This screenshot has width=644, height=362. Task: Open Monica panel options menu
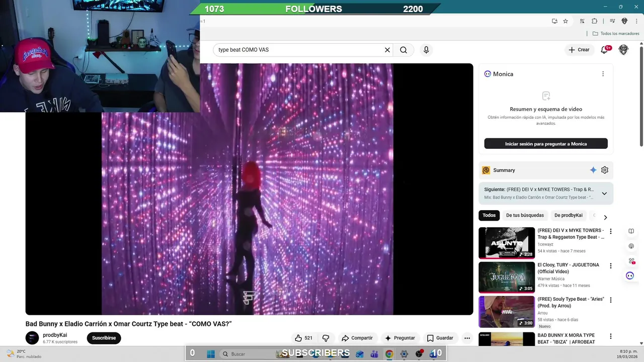(x=603, y=74)
